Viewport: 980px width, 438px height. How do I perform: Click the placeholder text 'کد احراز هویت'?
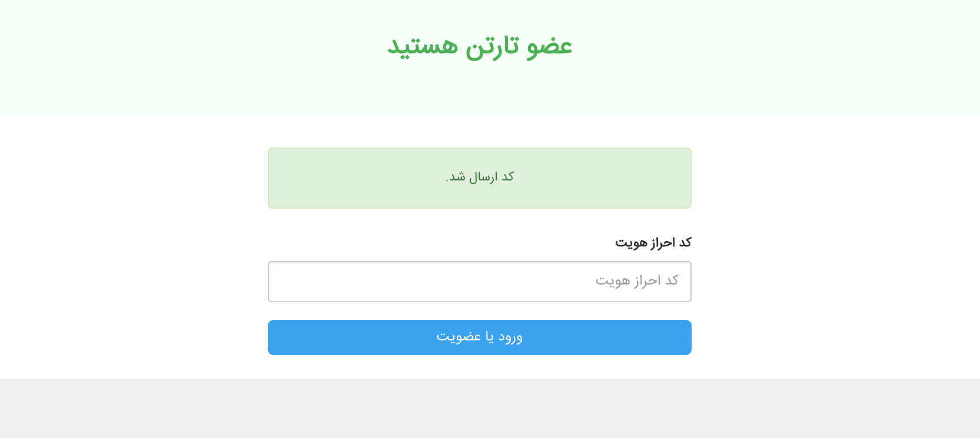pos(637,281)
